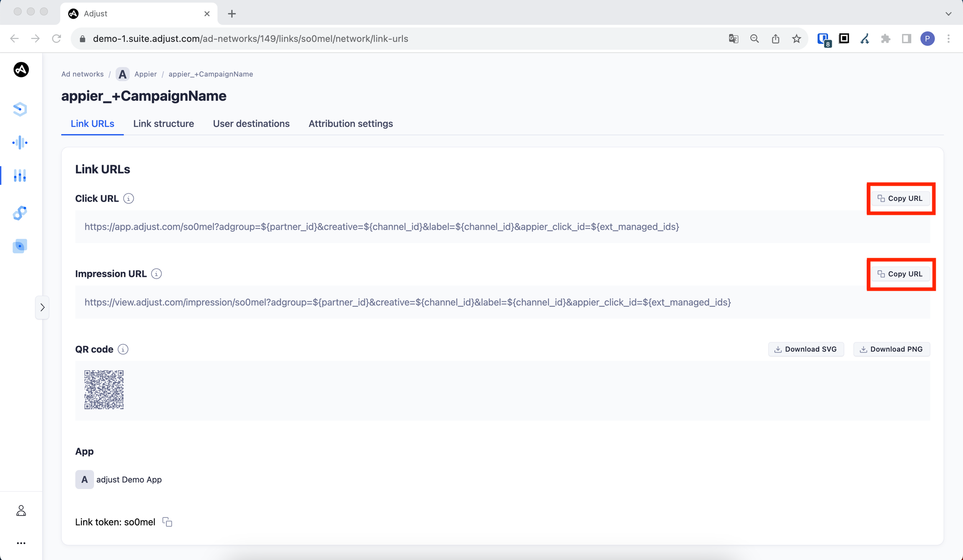Open the user account sidebar icon

pyautogui.click(x=21, y=511)
